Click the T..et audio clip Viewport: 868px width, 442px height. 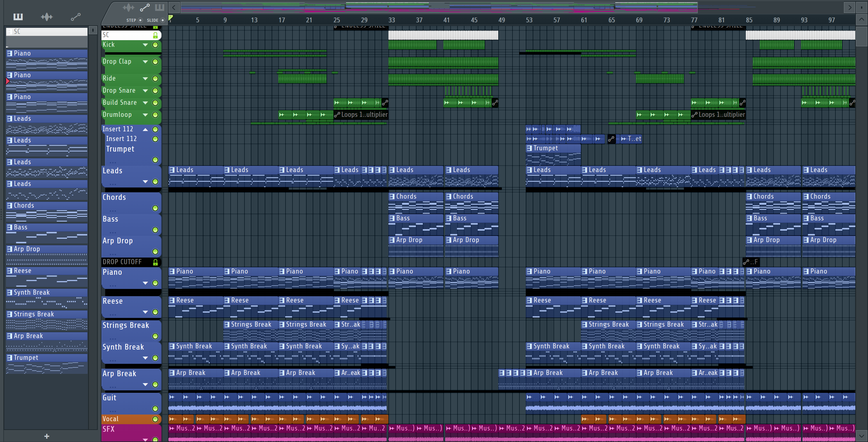(631, 139)
